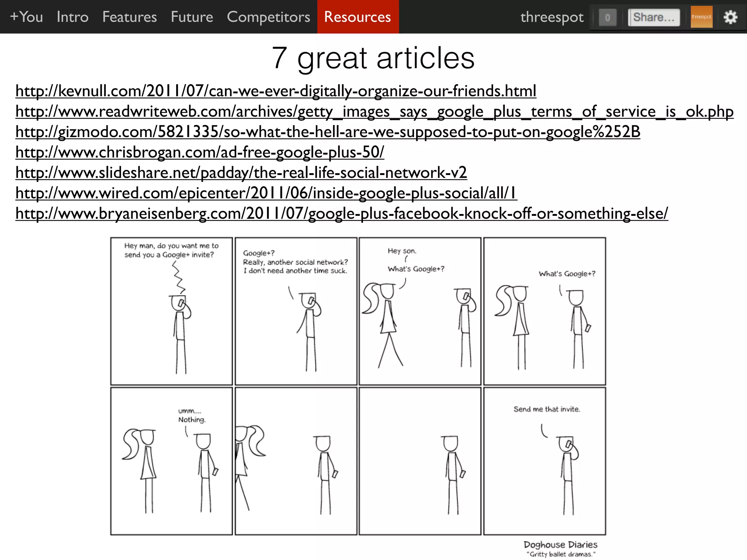
Task: Open the kevnull.com digitally-organize-our-friends link
Action: 276,91
